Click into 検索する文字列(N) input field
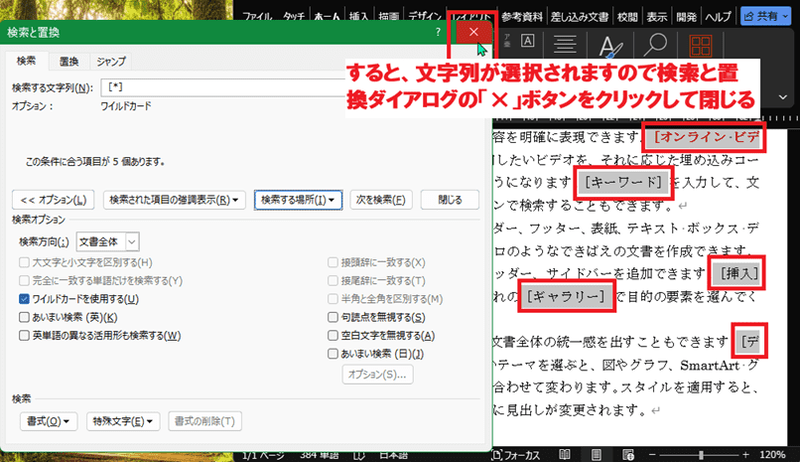 click(x=224, y=87)
